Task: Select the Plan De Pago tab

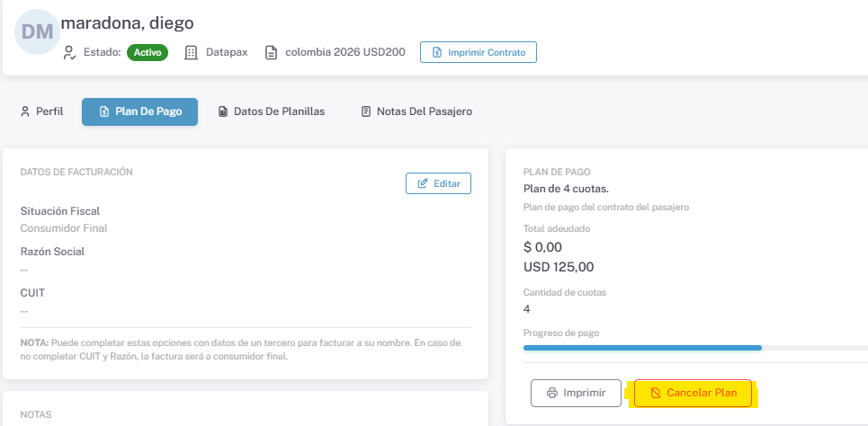Action: (x=139, y=111)
